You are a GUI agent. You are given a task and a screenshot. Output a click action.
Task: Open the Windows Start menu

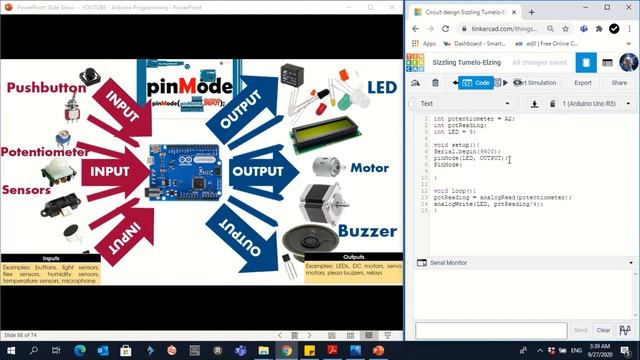[11, 351]
